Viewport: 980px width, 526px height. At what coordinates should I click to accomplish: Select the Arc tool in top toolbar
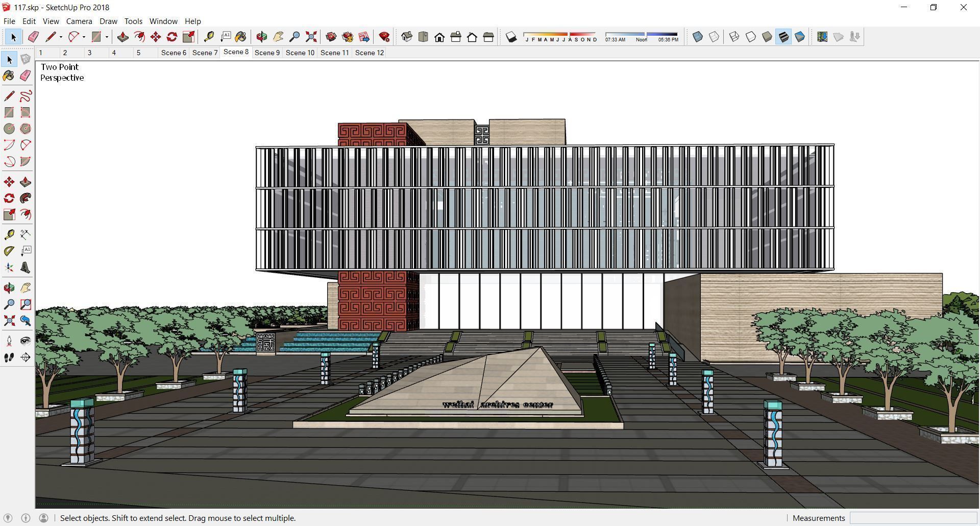pos(73,37)
